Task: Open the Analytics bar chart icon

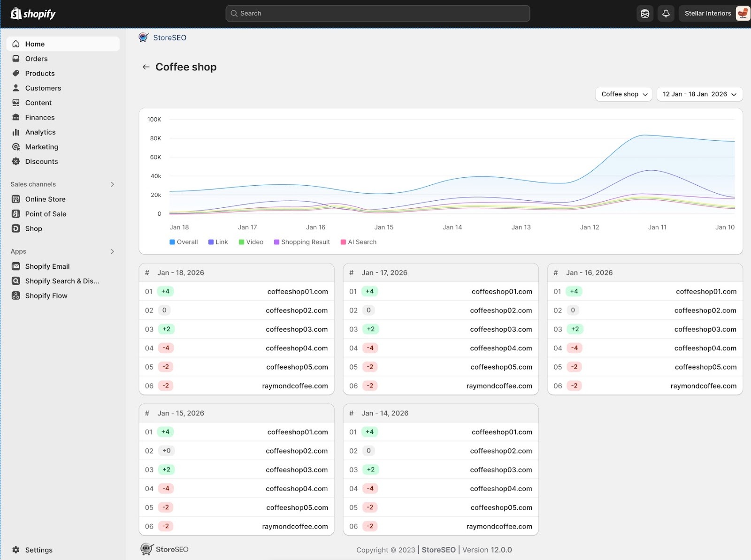Action: (x=16, y=132)
